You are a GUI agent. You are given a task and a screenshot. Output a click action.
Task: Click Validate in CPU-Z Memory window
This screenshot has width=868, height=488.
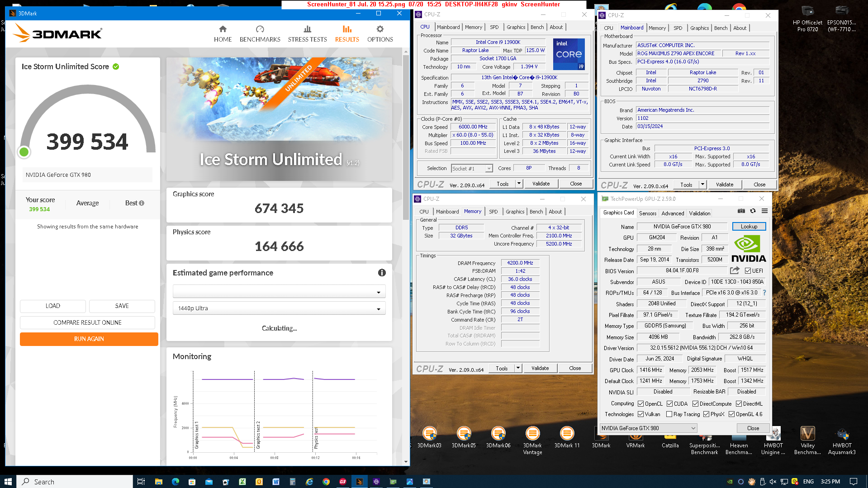(540, 368)
